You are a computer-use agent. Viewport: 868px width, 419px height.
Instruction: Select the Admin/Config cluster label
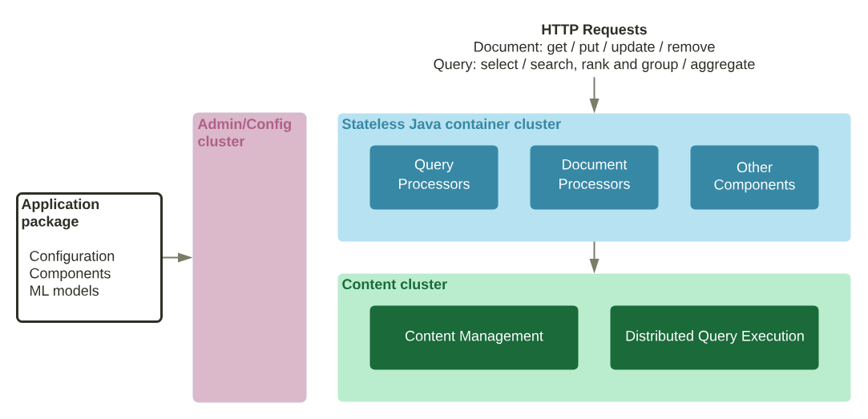coord(244,133)
